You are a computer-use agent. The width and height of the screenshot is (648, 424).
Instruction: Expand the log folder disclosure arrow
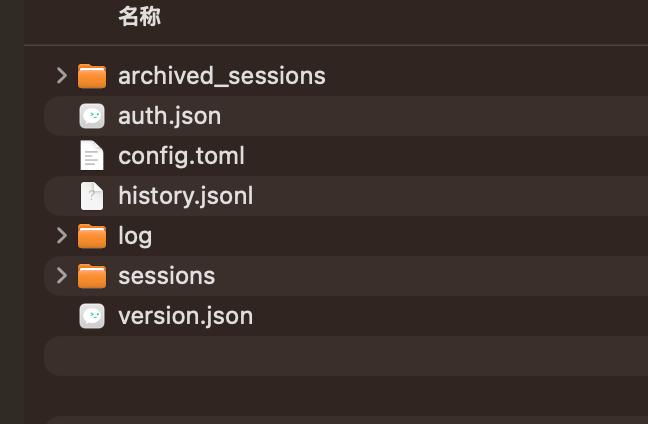point(62,236)
